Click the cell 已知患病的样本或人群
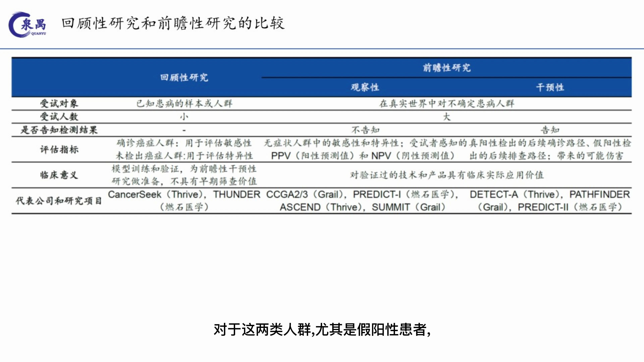644x362 pixels. [x=184, y=103]
